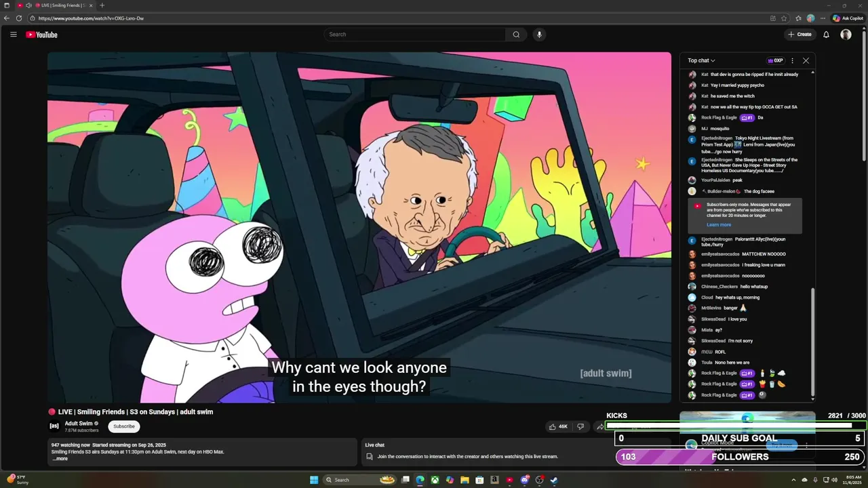Open weather widget showing 57°F
The height and width of the screenshot is (488, 868).
coord(17,480)
